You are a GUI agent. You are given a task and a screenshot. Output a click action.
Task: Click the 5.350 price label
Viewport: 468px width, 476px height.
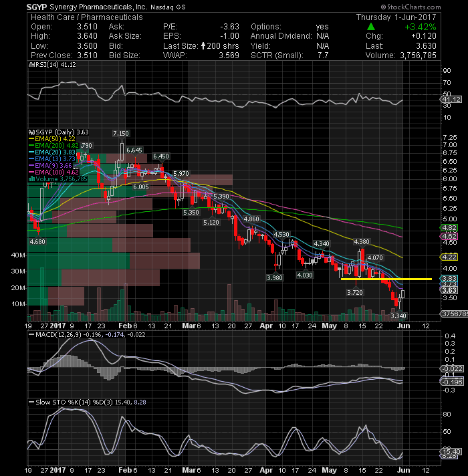pos(191,212)
